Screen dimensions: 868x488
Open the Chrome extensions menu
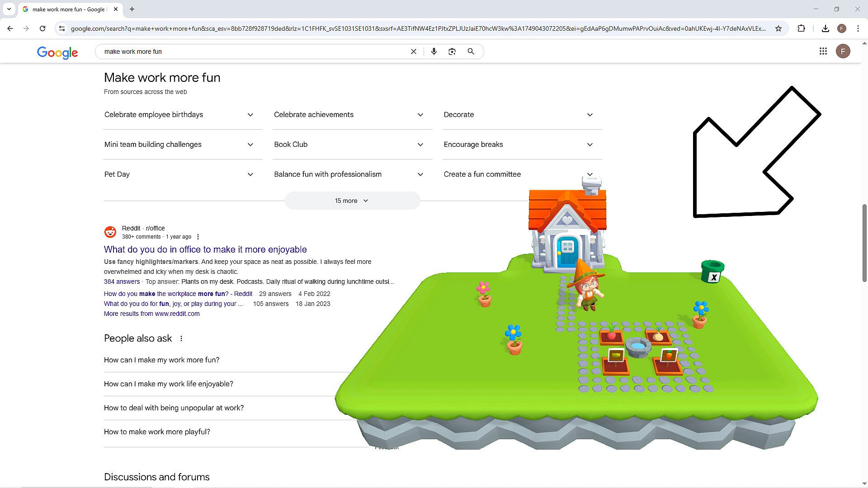click(801, 28)
